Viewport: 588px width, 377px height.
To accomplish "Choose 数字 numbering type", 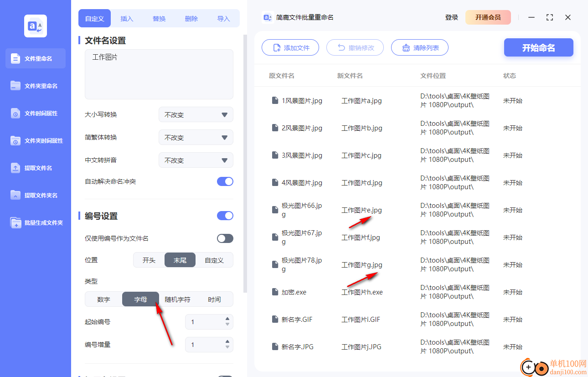I will pyautogui.click(x=103, y=300).
